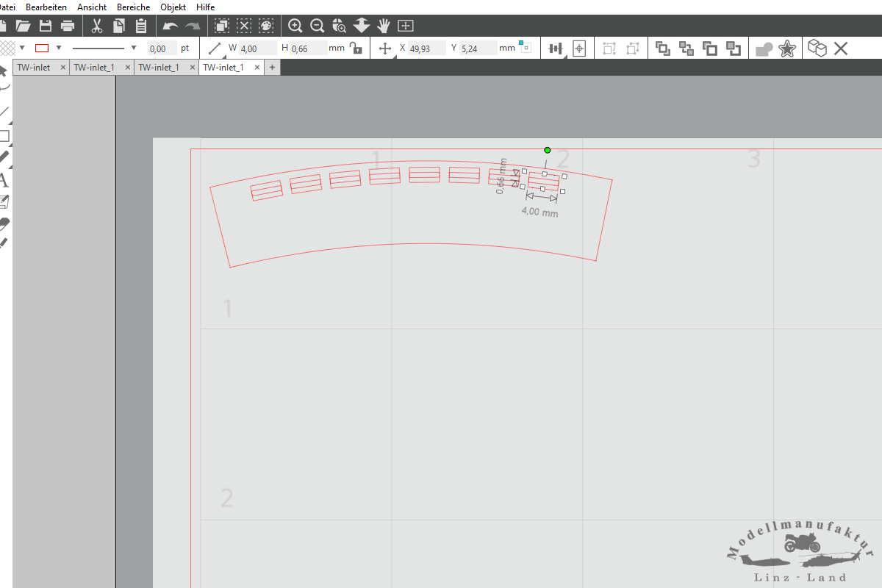Click the Zoom Out magnifier
882x588 pixels.
(317, 26)
